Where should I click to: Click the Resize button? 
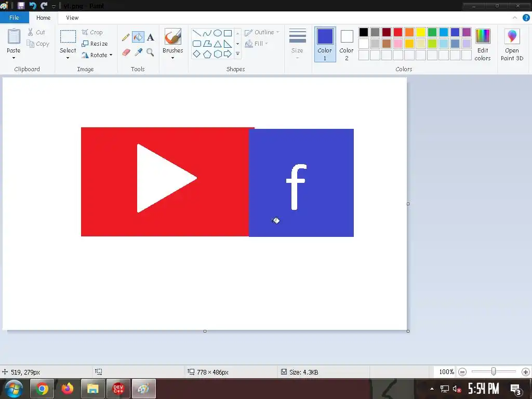click(x=95, y=44)
